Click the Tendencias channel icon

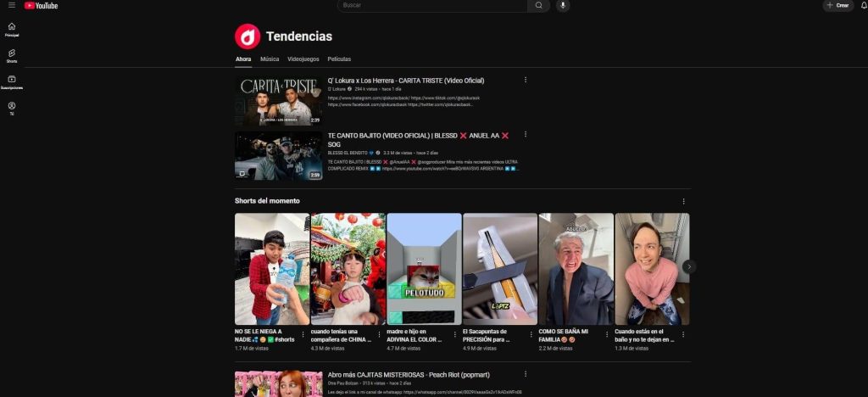pyautogui.click(x=248, y=36)
